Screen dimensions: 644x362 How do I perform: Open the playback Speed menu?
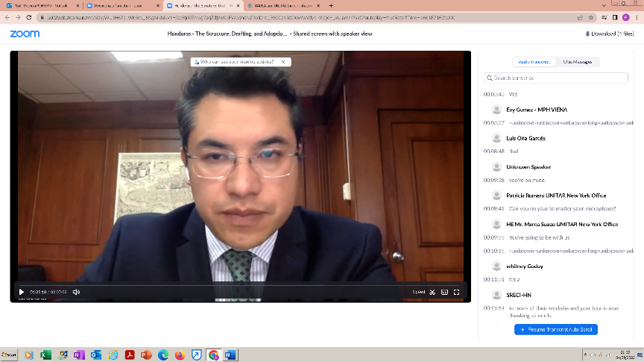(418, 292)
